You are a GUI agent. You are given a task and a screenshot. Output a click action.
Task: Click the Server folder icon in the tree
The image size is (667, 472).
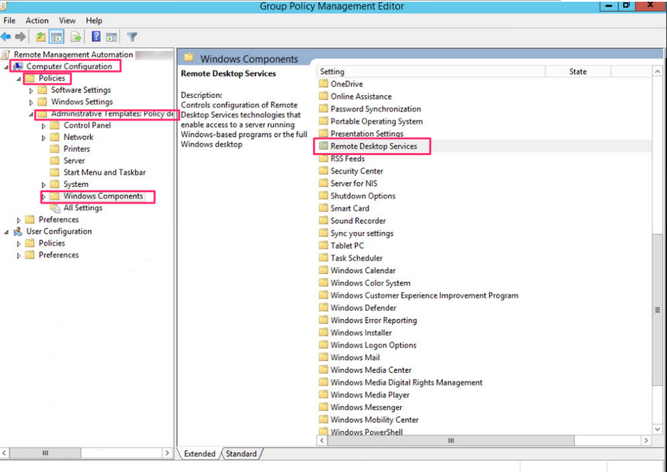pos(54,161)
